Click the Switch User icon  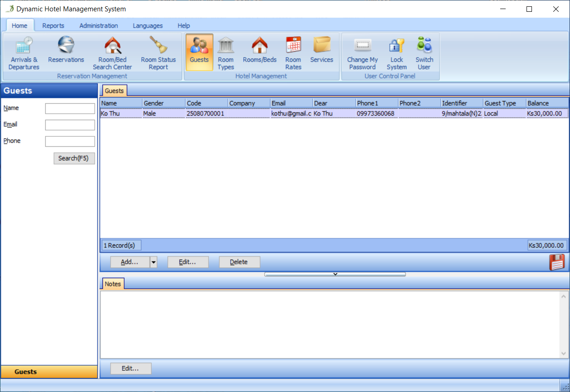(x=424, y=53)
